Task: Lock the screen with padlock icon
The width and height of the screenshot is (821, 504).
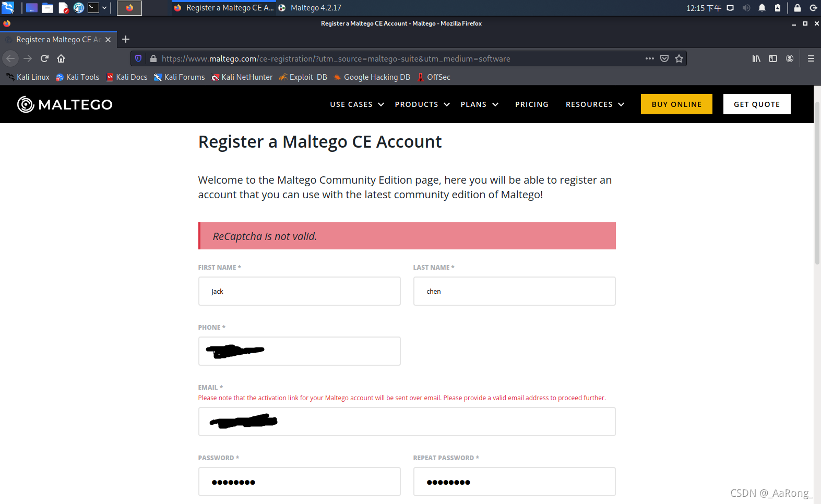Action: 798,8
